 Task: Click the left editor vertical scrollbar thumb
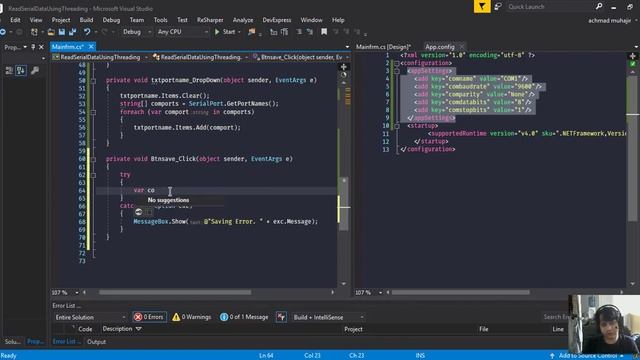click(x=344, y=204)
